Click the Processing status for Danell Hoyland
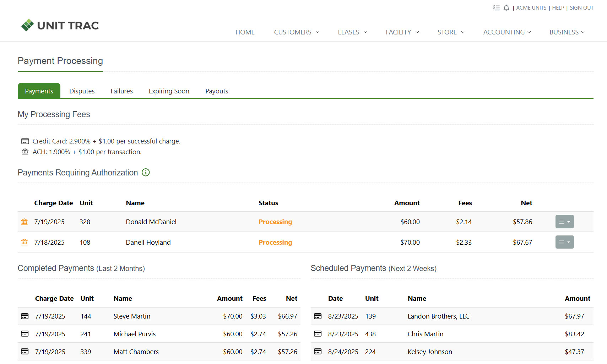The width and height of the screenshot is (607, 364). tap(275, 242)
